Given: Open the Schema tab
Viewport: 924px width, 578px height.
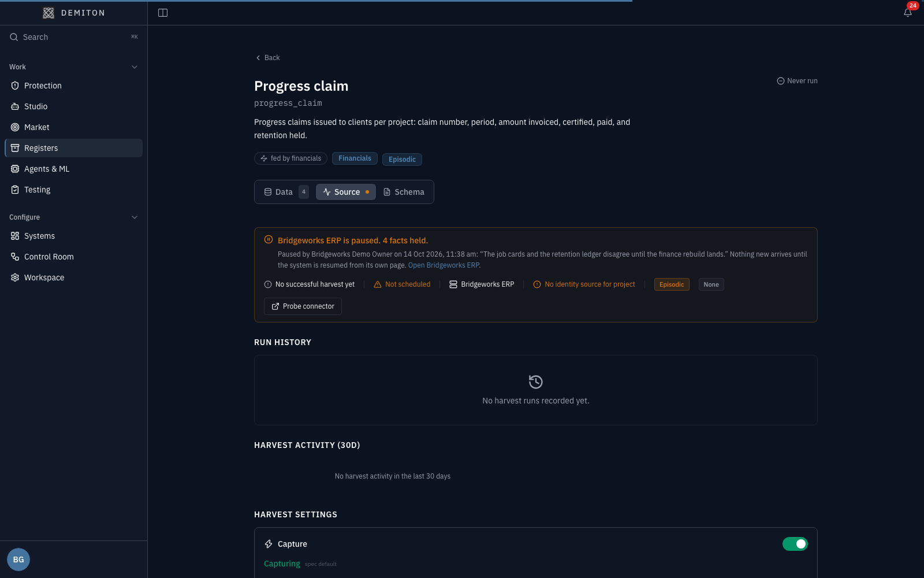Looking at the screenshot, I should pyautogui.click(x=404, y=192).
